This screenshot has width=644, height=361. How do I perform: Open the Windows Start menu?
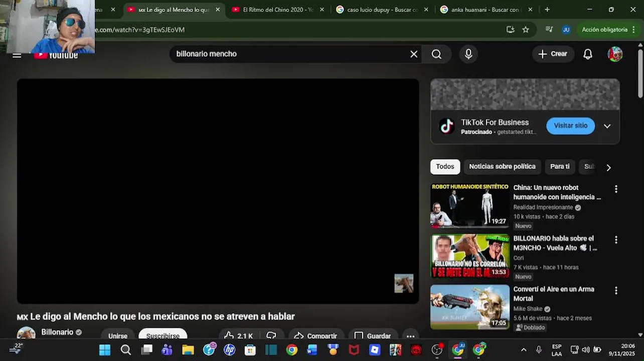(105, 350)
